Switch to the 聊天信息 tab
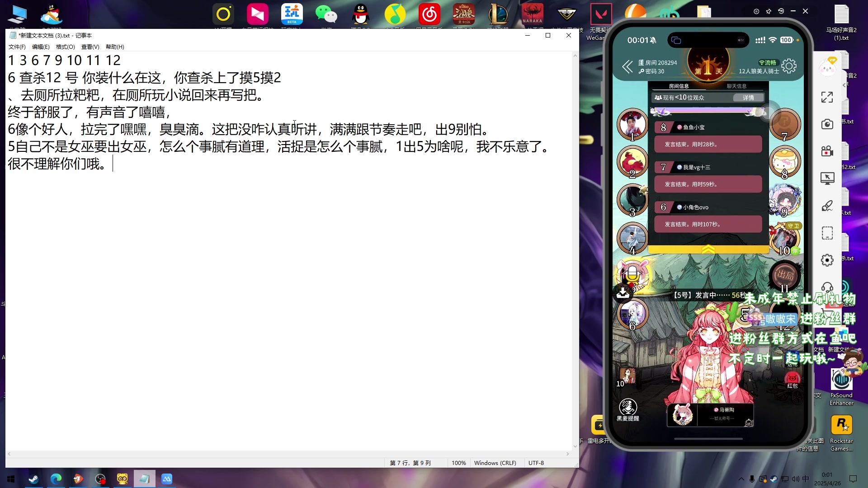This screenshot has height=488, width=868. pos(736,86)
